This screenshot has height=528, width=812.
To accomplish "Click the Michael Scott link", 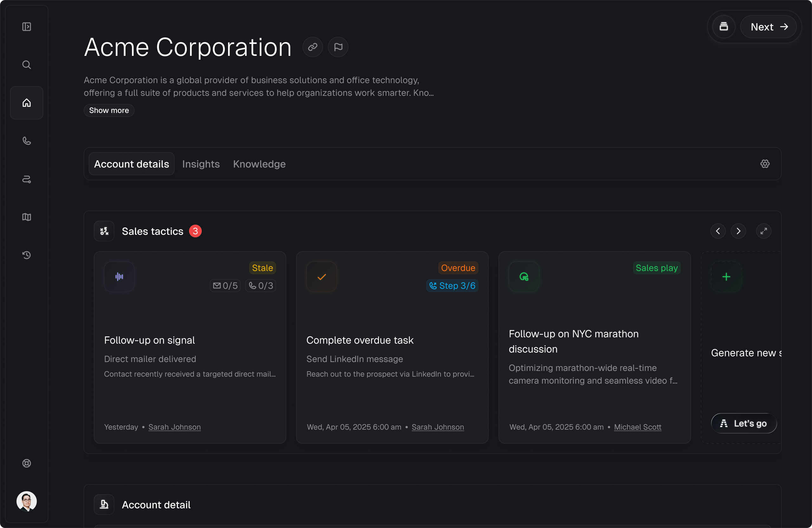I will (x=638, y=427).
